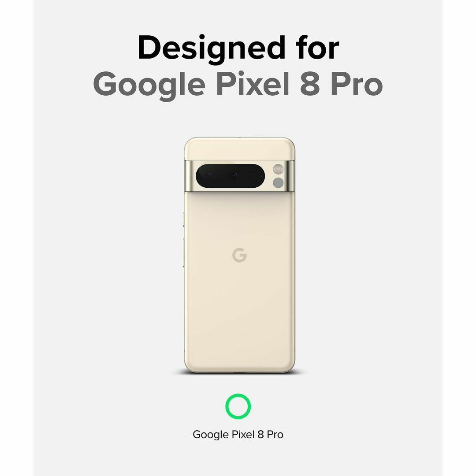Click the digit '8' in the gray heading
Image resolution: width=476 pixels, height=476 pixels.
coord(310,84)
